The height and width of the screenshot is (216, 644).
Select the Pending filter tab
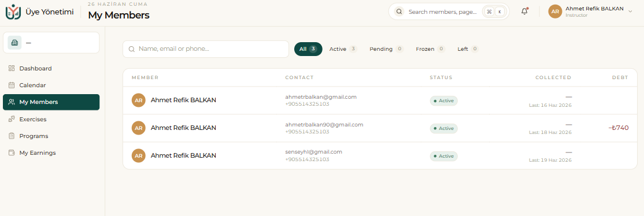click(x=386, y=49)
